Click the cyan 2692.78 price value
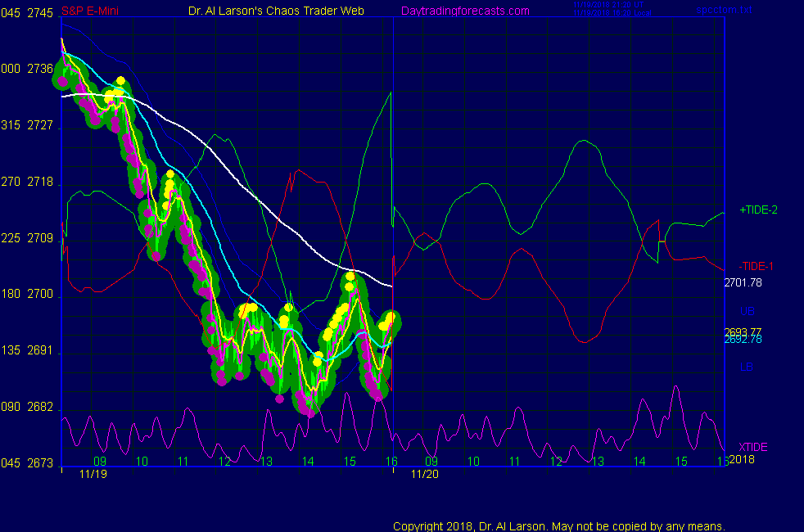804x532 pixels. (x=743, y=339)
